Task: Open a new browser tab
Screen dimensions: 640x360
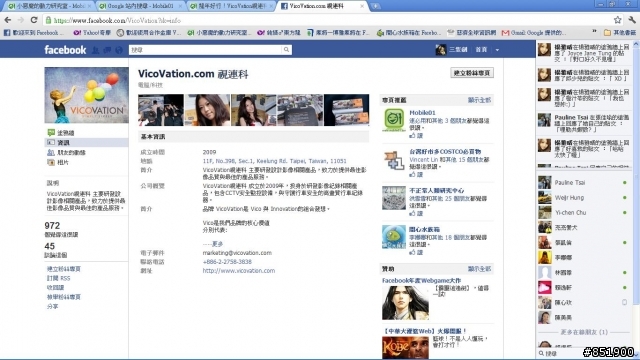Action: tap(375, 6)
